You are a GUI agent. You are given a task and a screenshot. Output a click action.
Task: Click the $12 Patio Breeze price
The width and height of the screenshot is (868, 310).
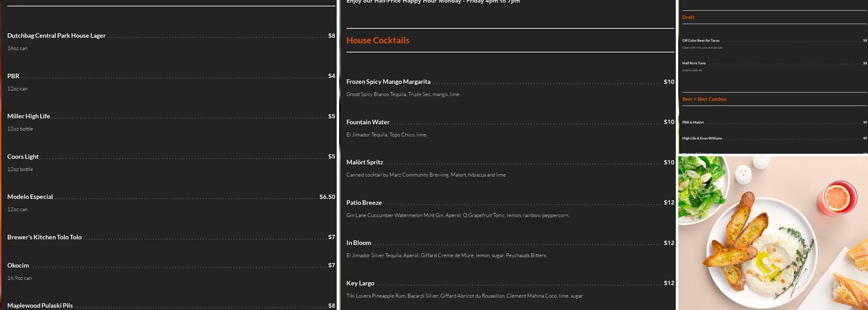(x=669, y=203)
